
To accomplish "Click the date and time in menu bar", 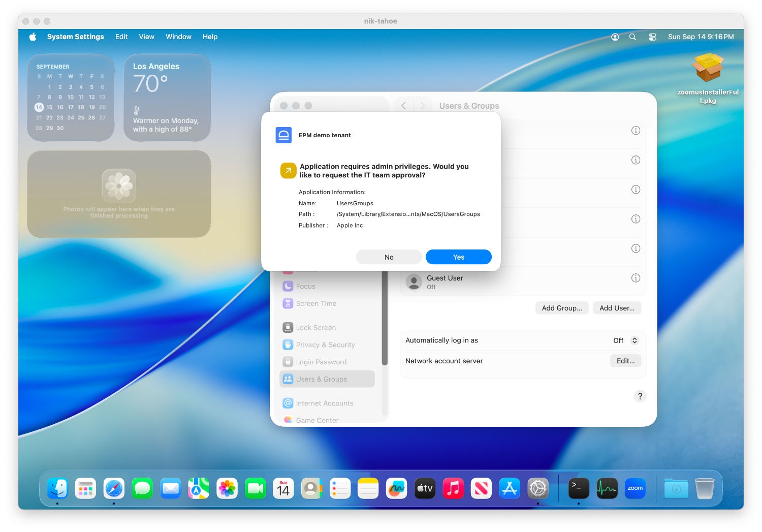I will tap(701, 37).
